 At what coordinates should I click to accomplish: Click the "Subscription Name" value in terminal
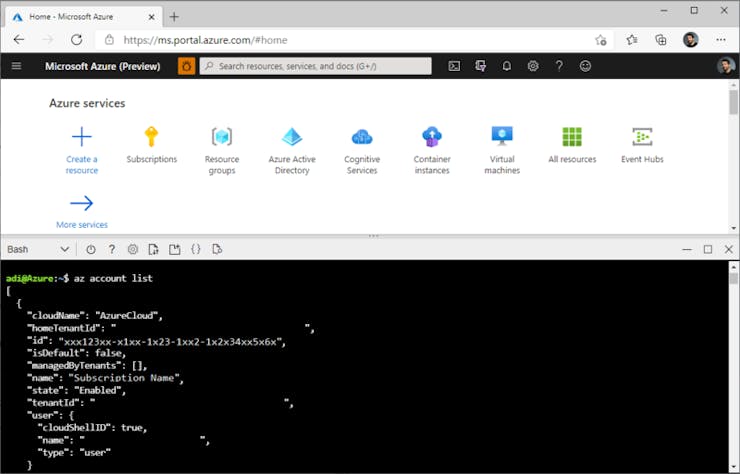126,378
